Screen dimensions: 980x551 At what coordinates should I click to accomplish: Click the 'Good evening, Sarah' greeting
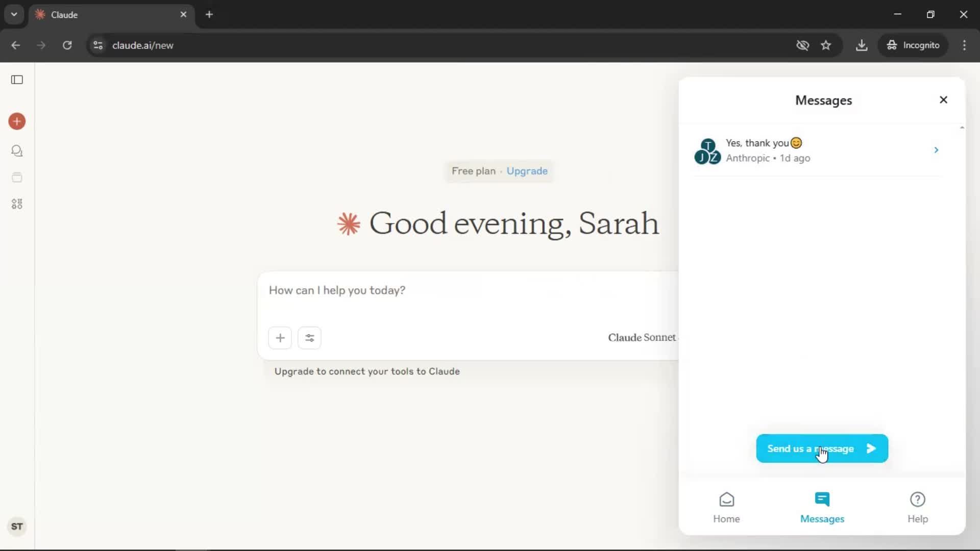(514, 223)
